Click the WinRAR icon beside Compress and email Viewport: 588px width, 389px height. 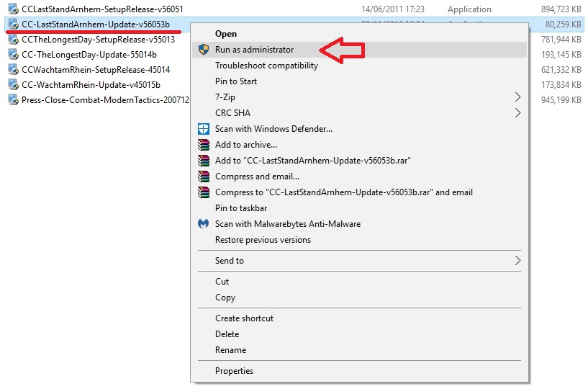tap(204, 176)
